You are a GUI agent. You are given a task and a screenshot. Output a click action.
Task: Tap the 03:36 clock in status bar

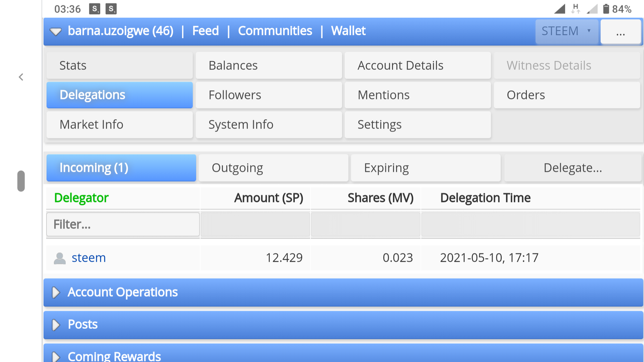point(67,9)
